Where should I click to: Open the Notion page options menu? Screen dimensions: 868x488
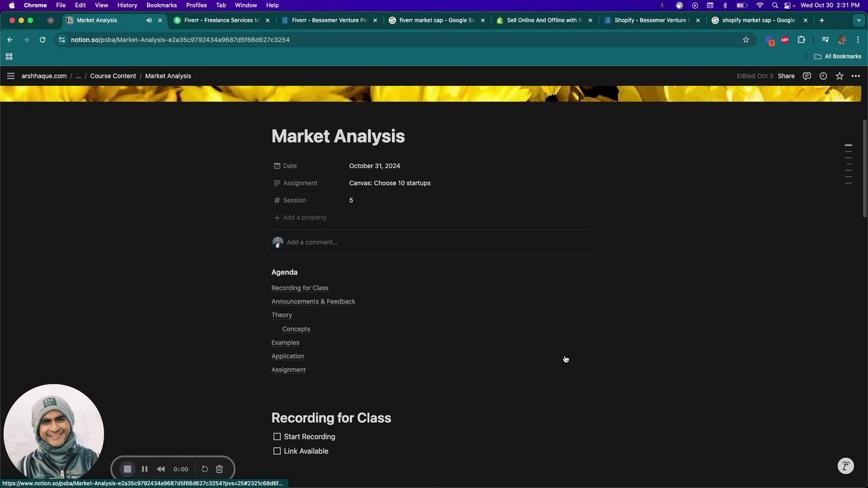click(x=856, y=76)
